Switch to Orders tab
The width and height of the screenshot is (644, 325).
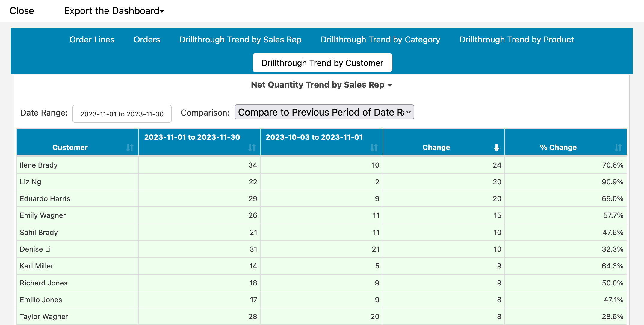pyautogui.click(x=147, y=40)
